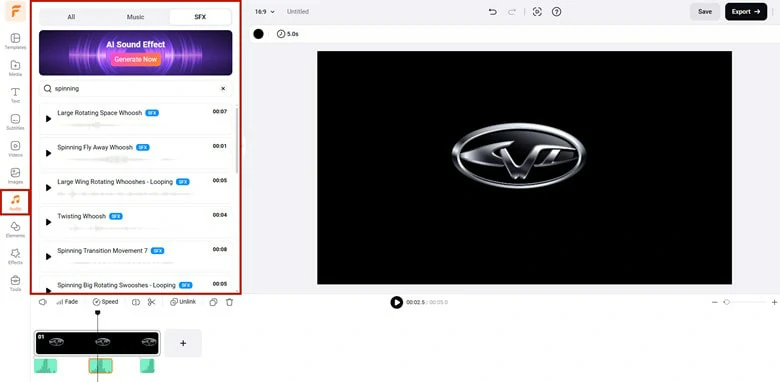Viewport: 780px width, 382px height.
Task: Toggle the Unlink audio option
Action: (183, 302)
